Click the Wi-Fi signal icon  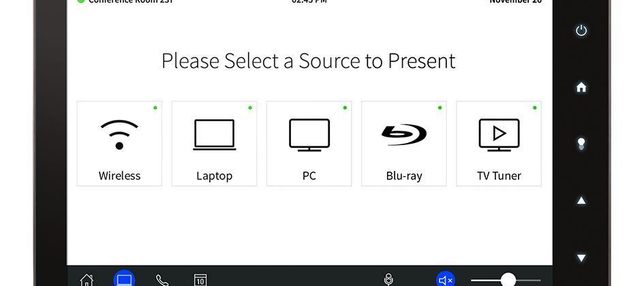pos(119,135)
